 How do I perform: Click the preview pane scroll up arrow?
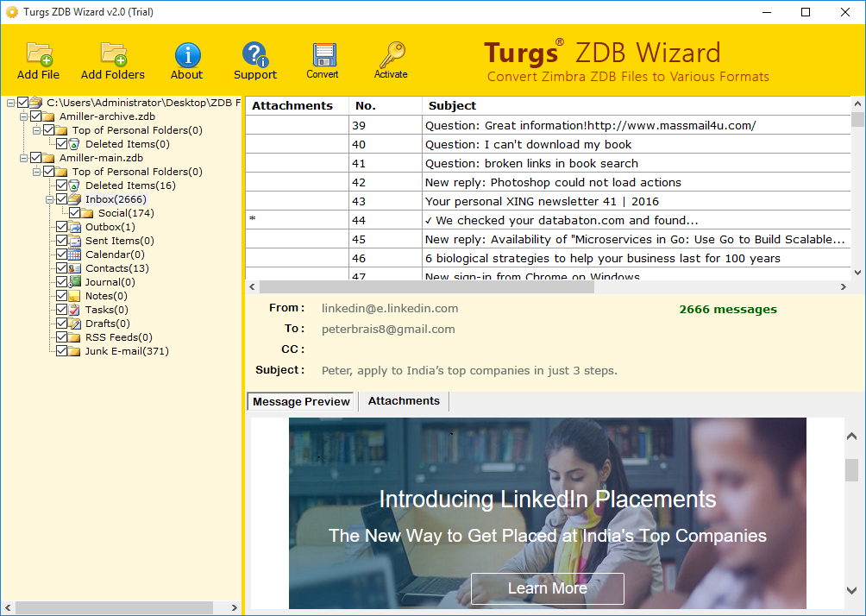tap(851, 437)
